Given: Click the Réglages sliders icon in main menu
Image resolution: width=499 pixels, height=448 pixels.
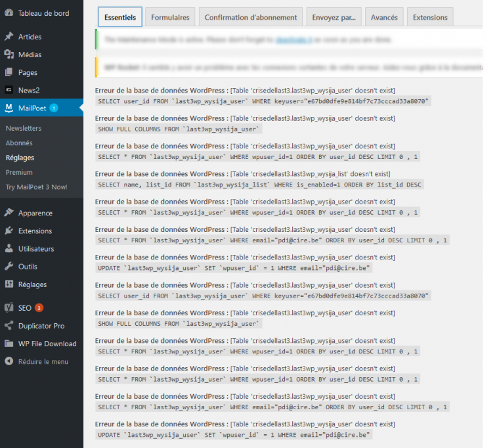Looking at the screenshot, I should tap(9, 284).
